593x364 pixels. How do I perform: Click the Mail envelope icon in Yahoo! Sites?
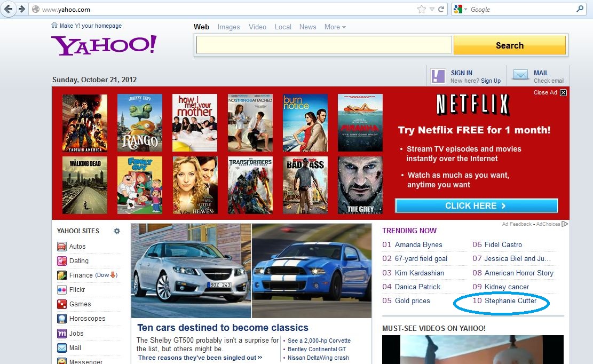[61, 348]
